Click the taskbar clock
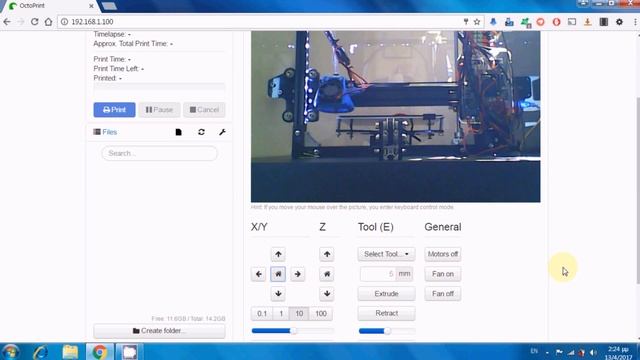 click(618, 353)
